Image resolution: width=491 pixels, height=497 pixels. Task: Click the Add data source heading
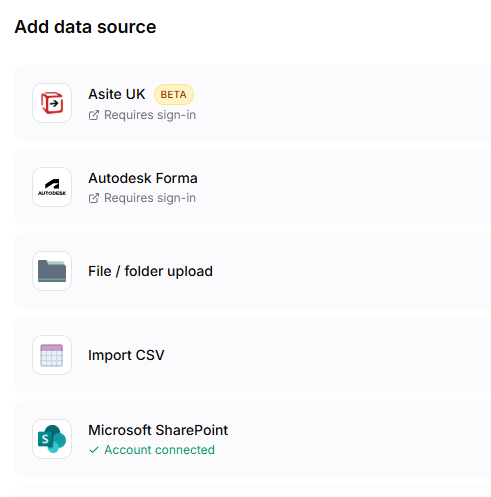click(x=85, y=27)
